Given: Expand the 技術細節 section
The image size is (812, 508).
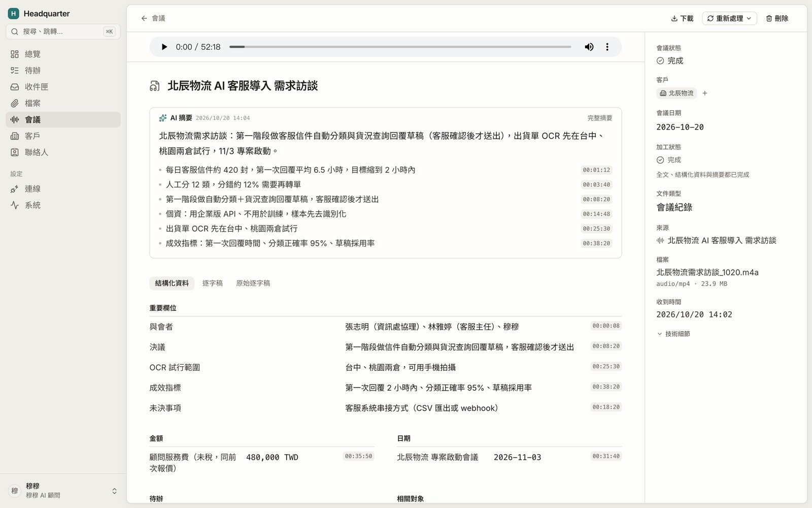Looking at the screenshot, I should (673, 334).
